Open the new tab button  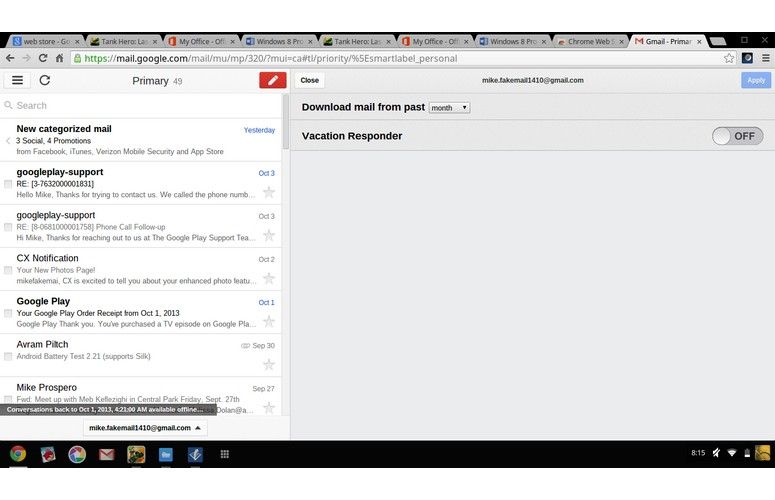718,41
